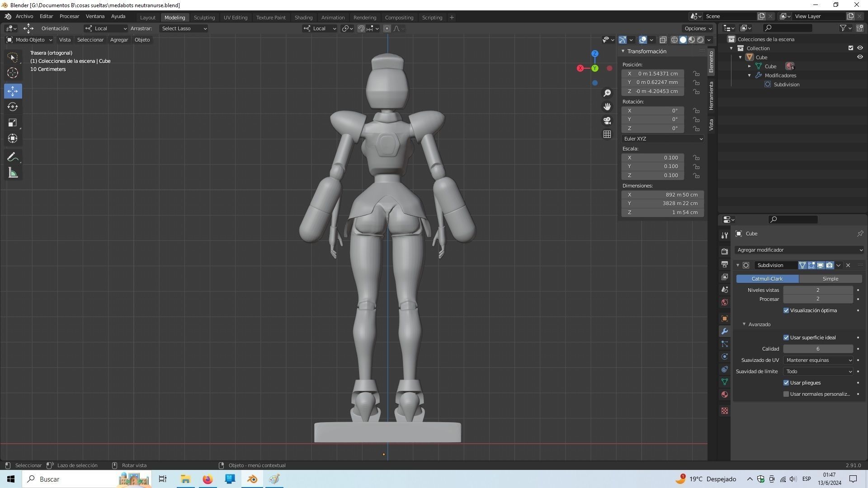Viewport: 868px width, 488px height.
Task: Switch perspective/orthographic grid icon
Action: point(607,134)
